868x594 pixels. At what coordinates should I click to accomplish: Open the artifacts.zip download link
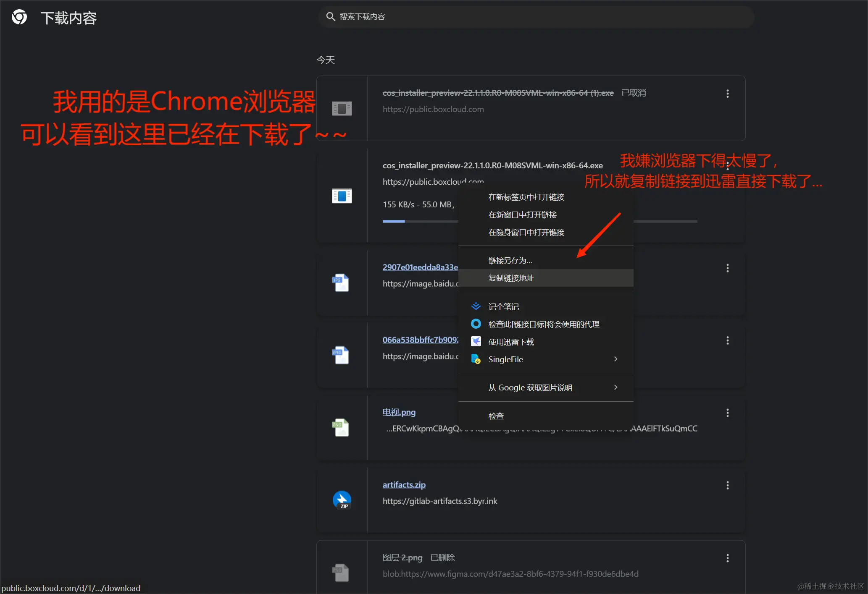[404, 484]
